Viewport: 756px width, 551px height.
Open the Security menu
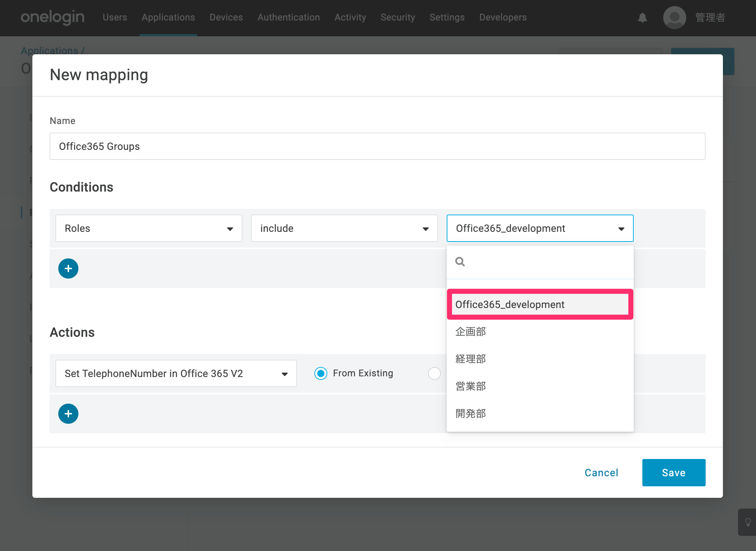[x=398, y=17]
